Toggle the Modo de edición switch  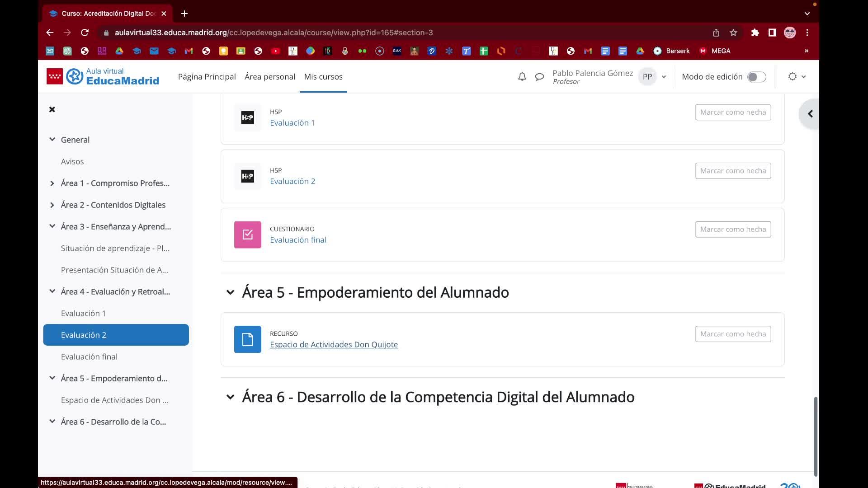(756, 77)
